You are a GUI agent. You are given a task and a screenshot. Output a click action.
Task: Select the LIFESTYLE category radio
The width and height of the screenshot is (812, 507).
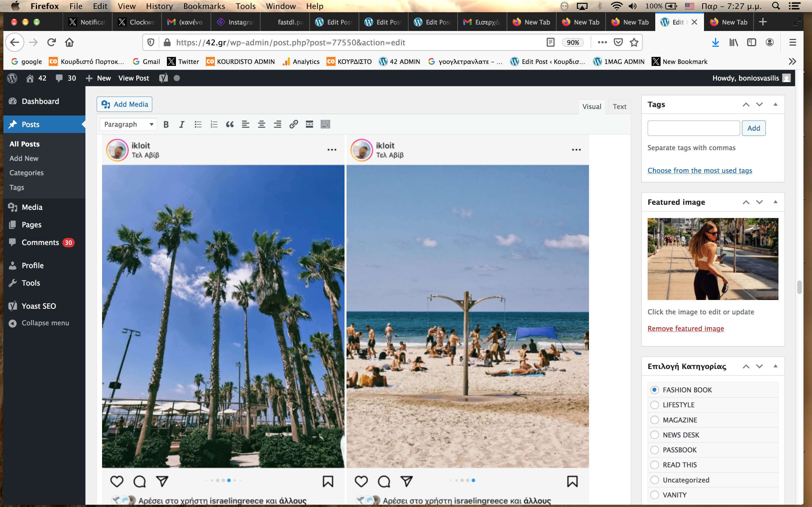tap(654, 405)
